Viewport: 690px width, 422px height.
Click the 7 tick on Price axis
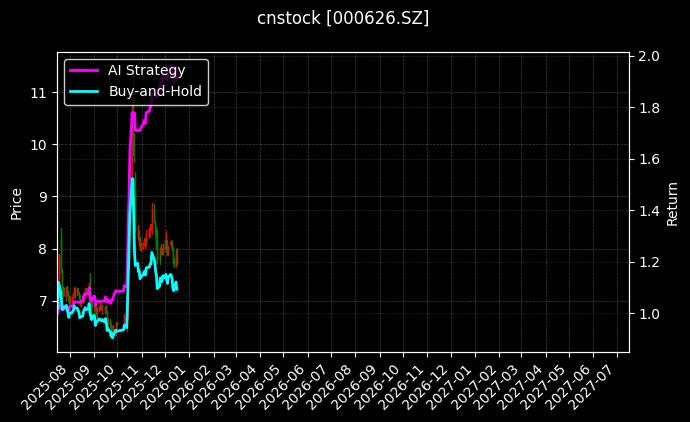[43, 301]
